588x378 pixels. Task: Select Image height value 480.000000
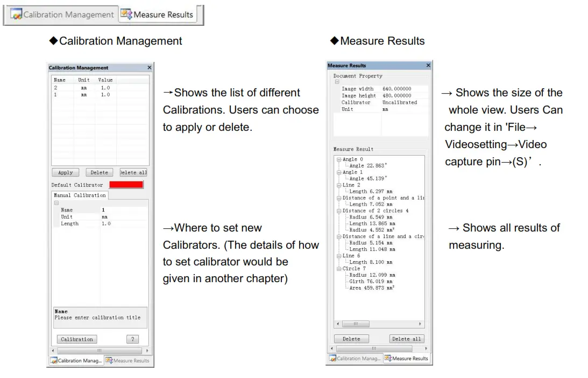click(x=404, y=95)
